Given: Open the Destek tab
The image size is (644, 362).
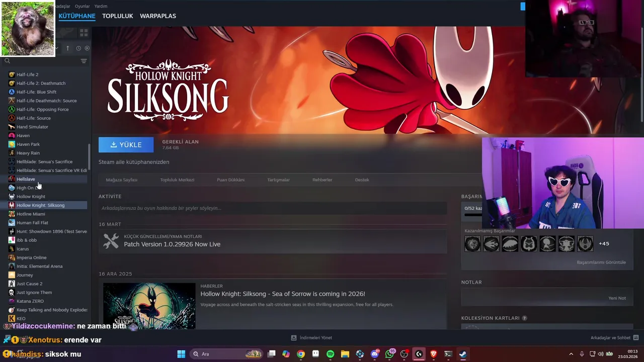Looking at the screenshot, I should coord(362,179).
